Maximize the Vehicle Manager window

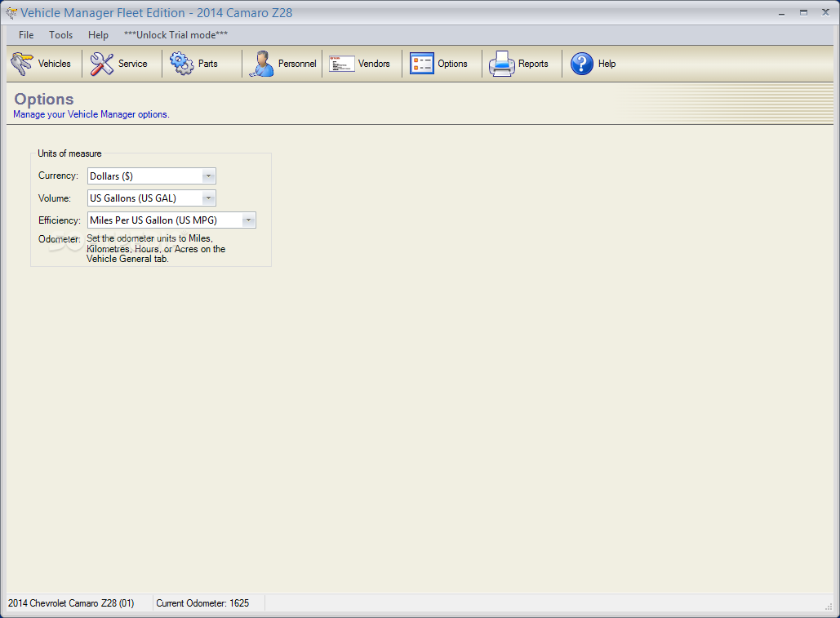803,13
